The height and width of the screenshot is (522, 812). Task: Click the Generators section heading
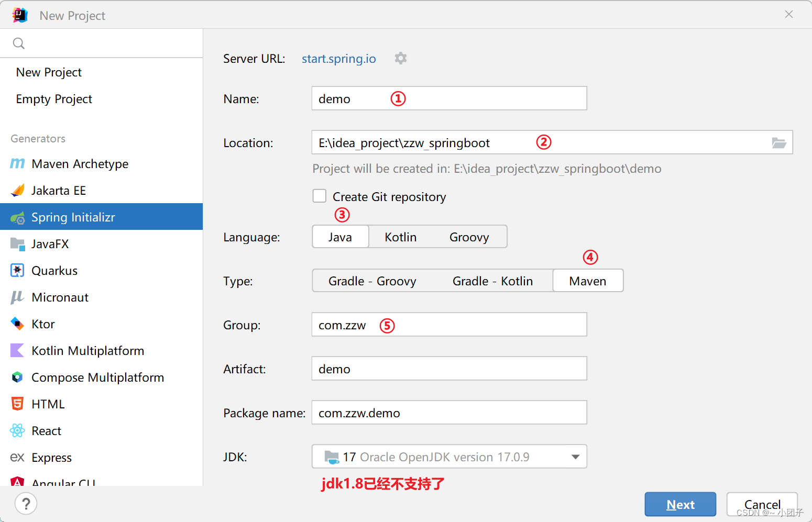[x=38, y=139]
